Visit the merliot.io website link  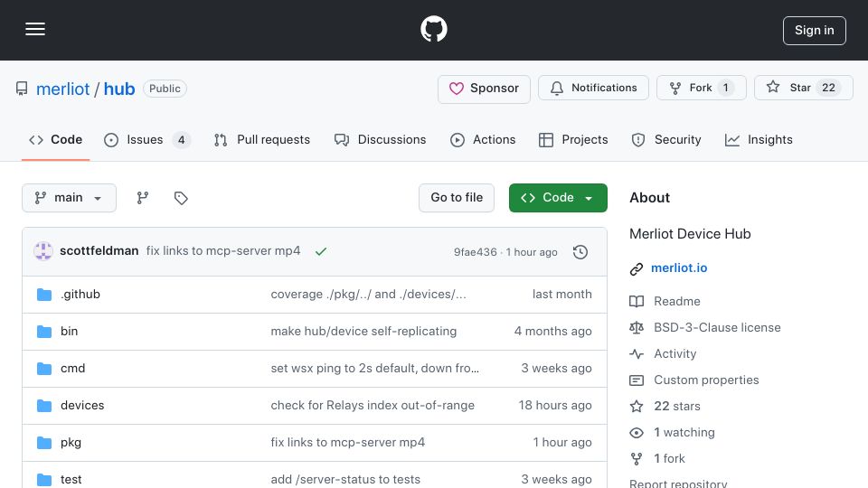coord(679,267)
